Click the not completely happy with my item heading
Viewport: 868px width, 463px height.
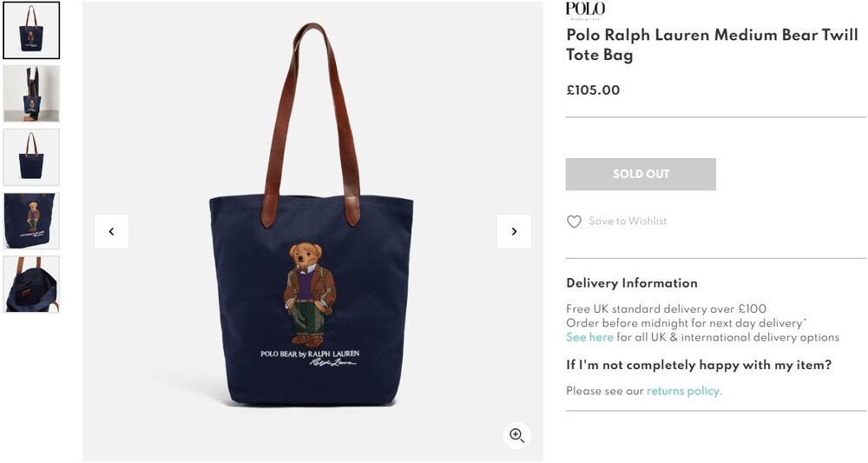coord(699,365)
